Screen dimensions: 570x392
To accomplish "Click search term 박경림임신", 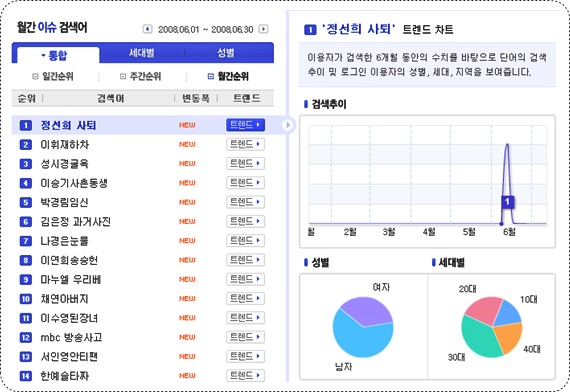I will tap(64, 203).
